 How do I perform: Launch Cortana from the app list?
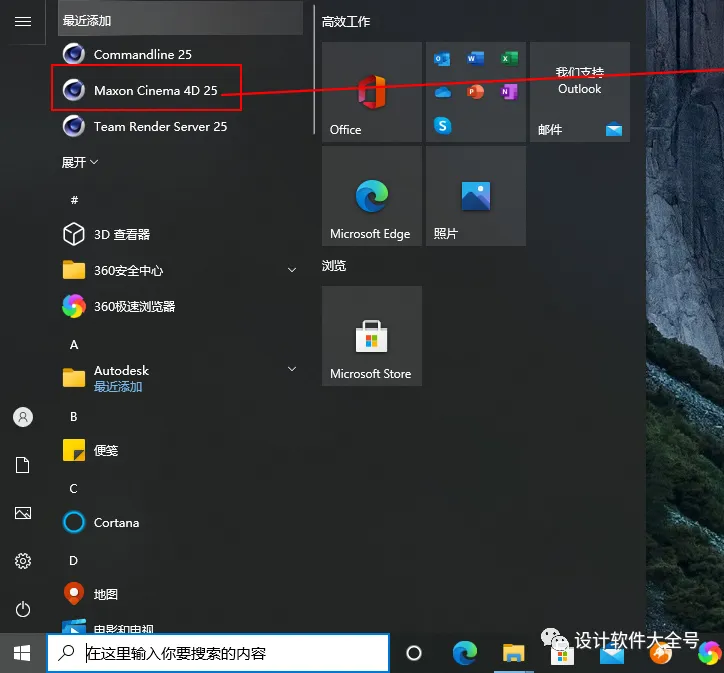point(180,523)
